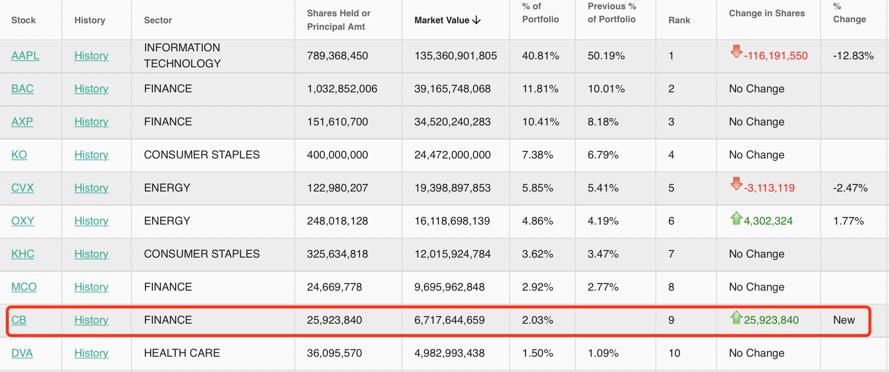Open the OXY stock link
The image size is (889, 372).
click(23, 221)
